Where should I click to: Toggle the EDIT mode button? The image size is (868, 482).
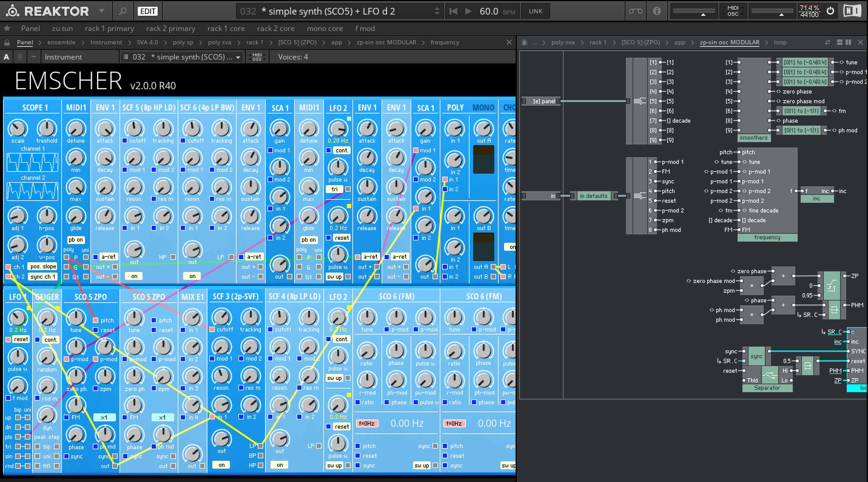(148, 11)
